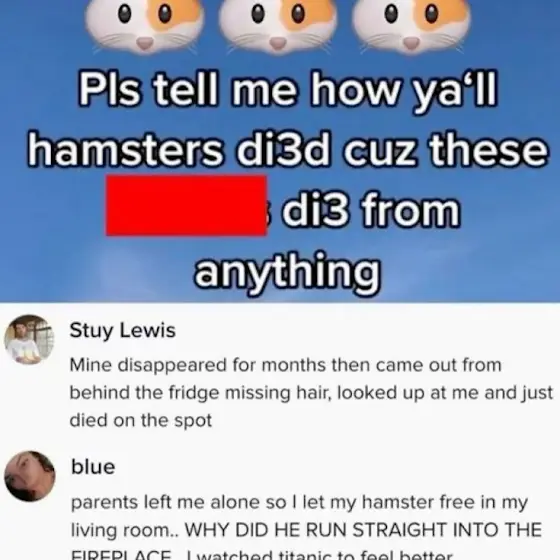
Task: Click the blue username
Action: [93, 467]
